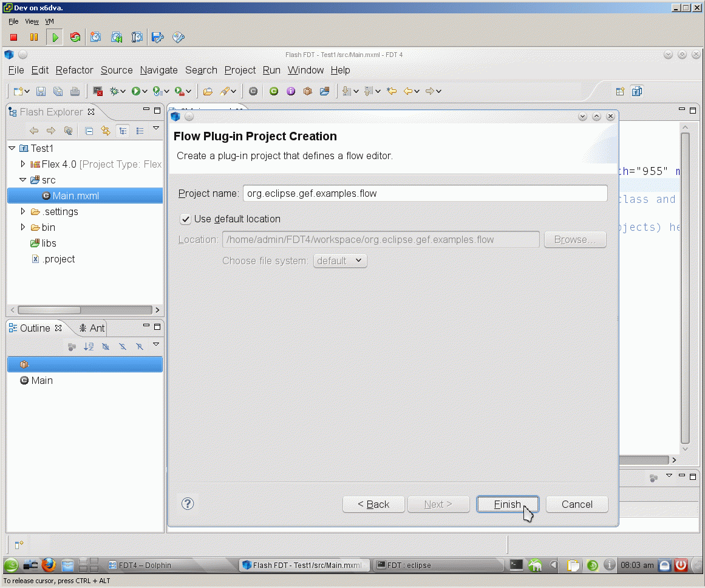Image resolution: width=705 pixels, height=588 pixels.
Task: Toggle hide fields in Outline toolbar
Action: click(106, 346)
